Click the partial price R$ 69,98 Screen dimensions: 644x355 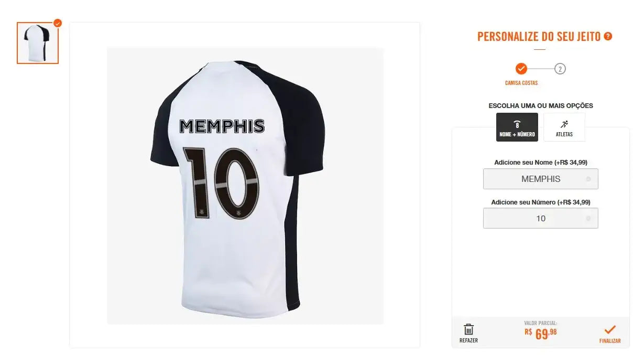[540, 333]
